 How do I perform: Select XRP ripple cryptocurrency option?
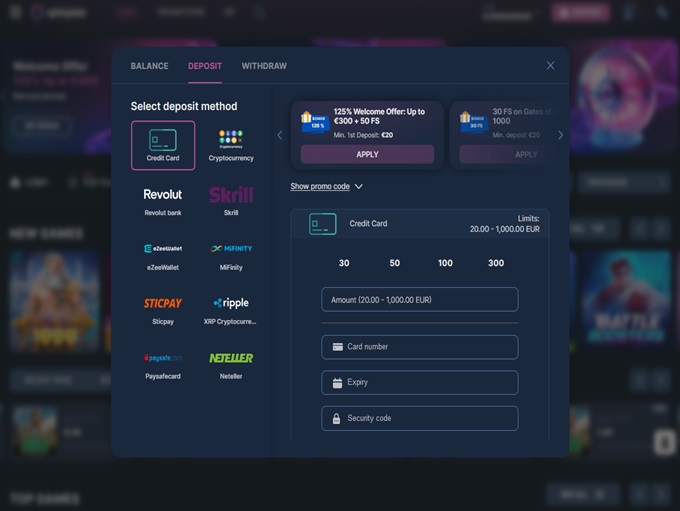click(x=231, y=308)
